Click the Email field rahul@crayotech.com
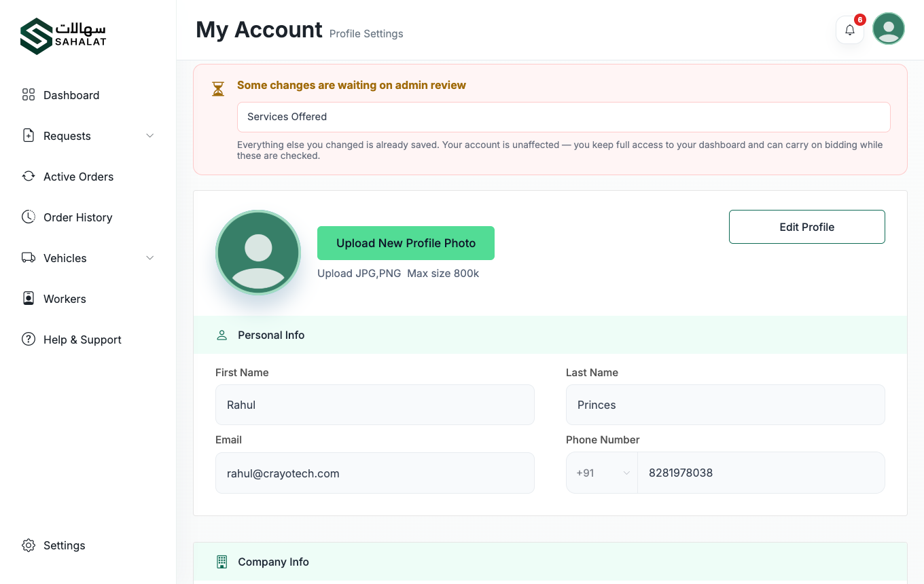Image resolution: width=924 pixels, height=584 pixels. pos(375,473)
